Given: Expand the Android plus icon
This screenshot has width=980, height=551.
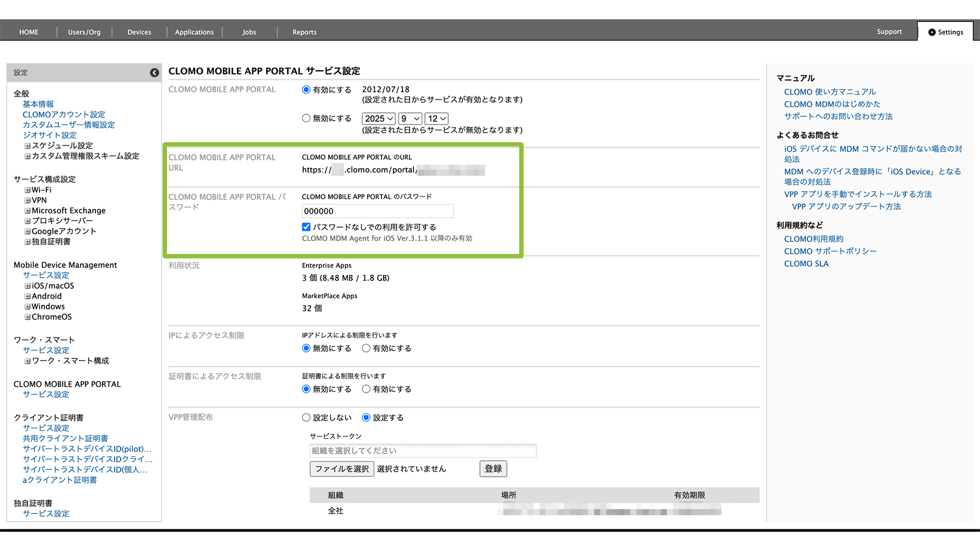Looking at the screenshot, I should pos(27,296).
